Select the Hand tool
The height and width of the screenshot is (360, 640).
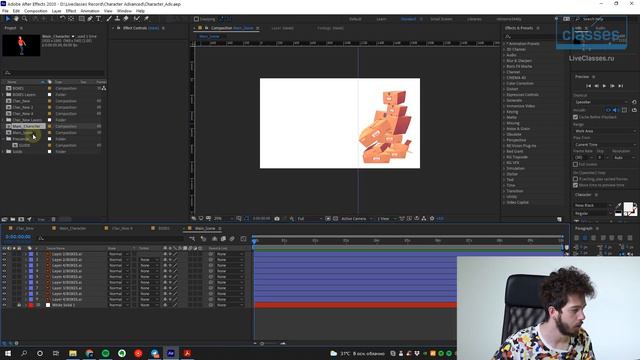[16, 19]
